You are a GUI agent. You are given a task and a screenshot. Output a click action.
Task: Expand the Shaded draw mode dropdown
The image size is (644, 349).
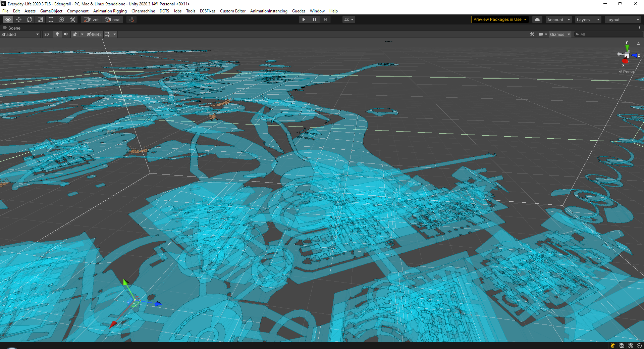[x=20, y=34]
